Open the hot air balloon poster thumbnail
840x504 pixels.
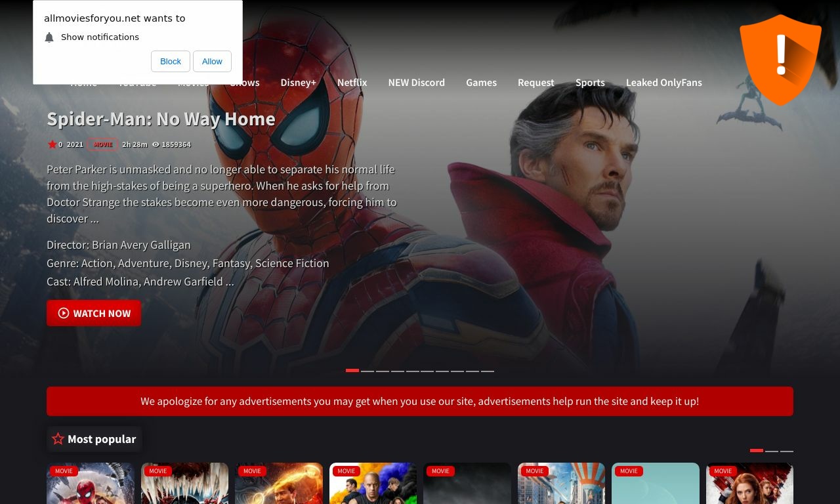(x=561, y=484)
